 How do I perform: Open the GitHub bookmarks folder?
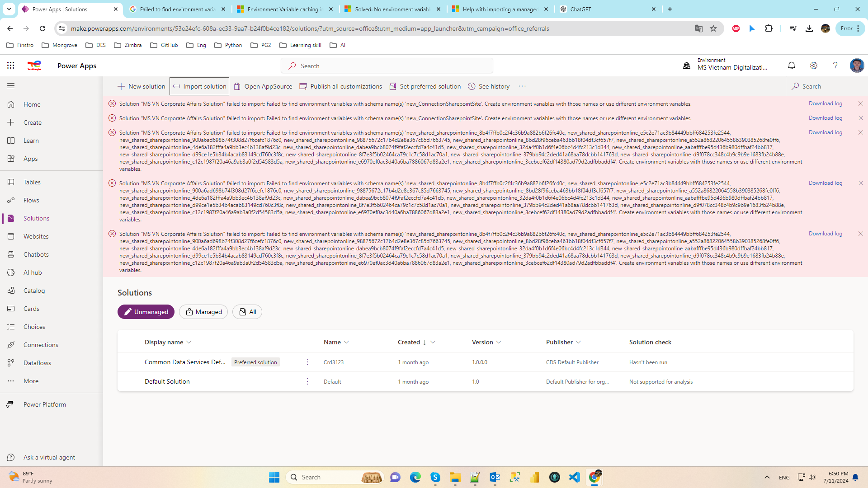[x=164, y=45]
